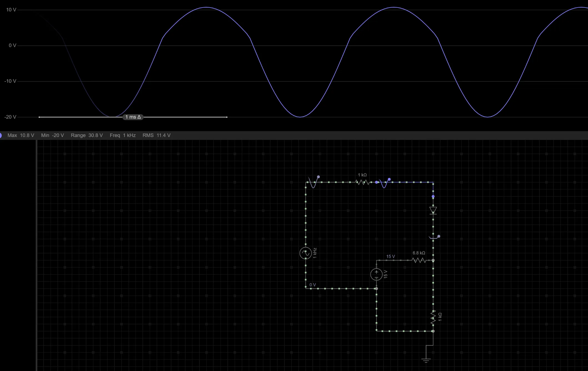Click the 'Min -20 V' readout

[52, 135]
